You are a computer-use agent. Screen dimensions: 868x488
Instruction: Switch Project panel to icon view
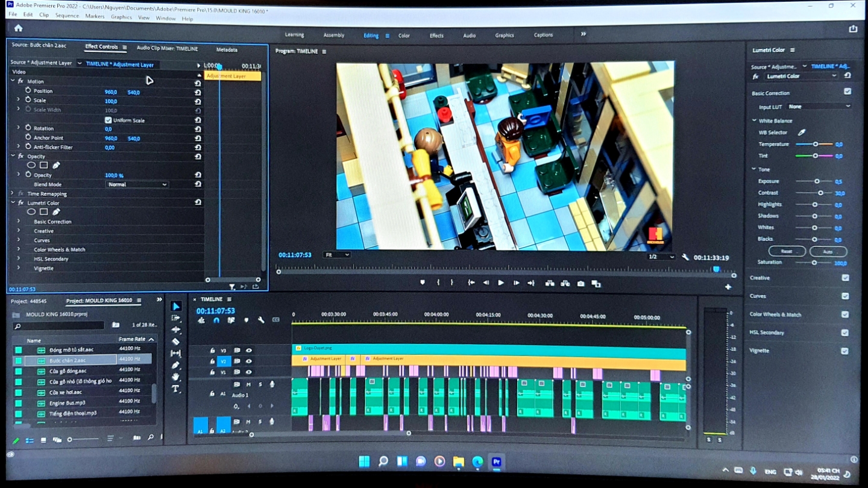click(43, 440)
